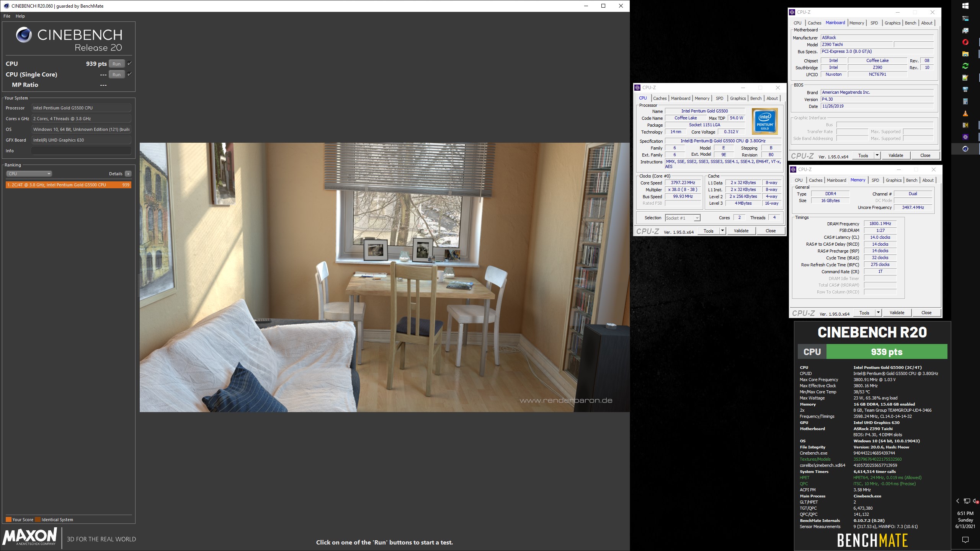Open the PowerShell terminal taskbar icon

pyautogui.click(x=965, y=18)
